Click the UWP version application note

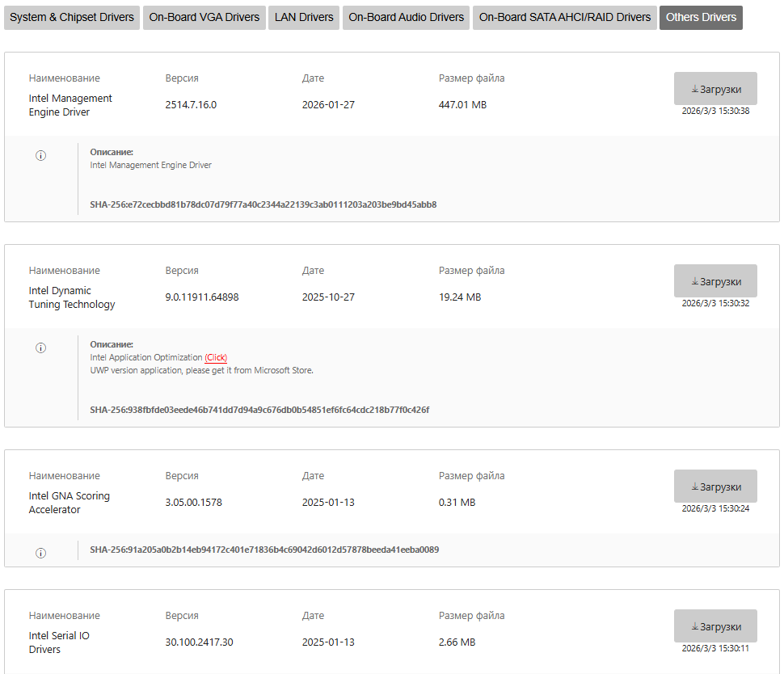(x=201, y=370)
